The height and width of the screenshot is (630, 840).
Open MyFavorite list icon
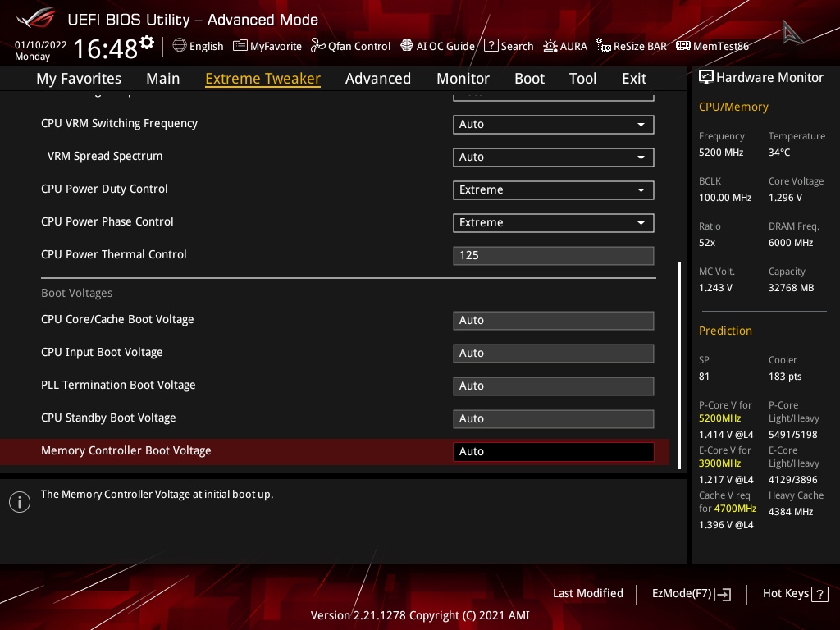click(x=240, y=46)
